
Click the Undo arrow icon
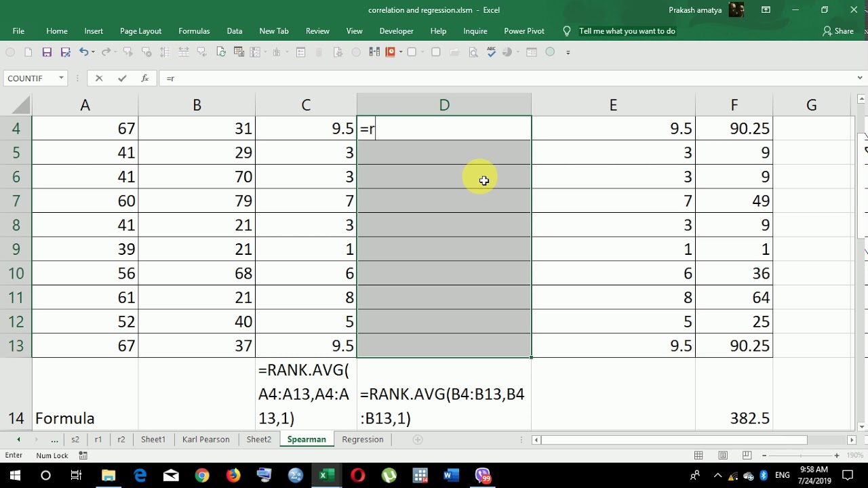click(x=83, y=52)
